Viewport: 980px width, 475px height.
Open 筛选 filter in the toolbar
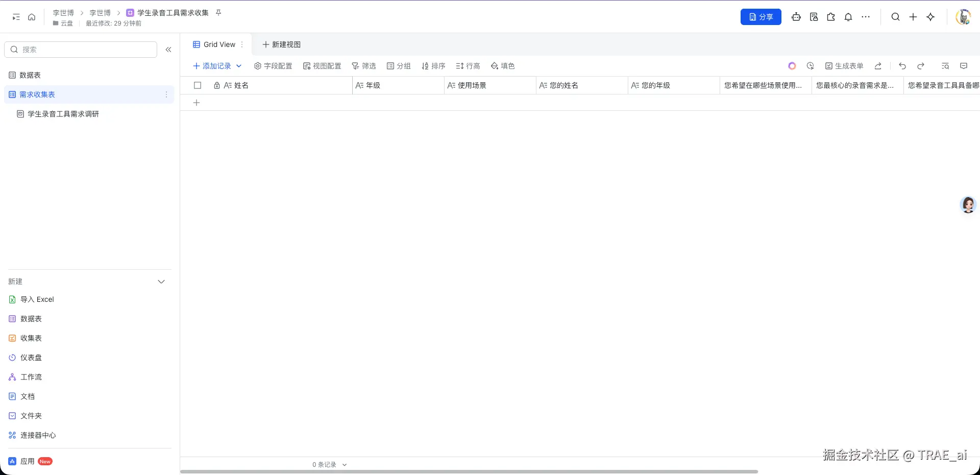coord(364,66)
